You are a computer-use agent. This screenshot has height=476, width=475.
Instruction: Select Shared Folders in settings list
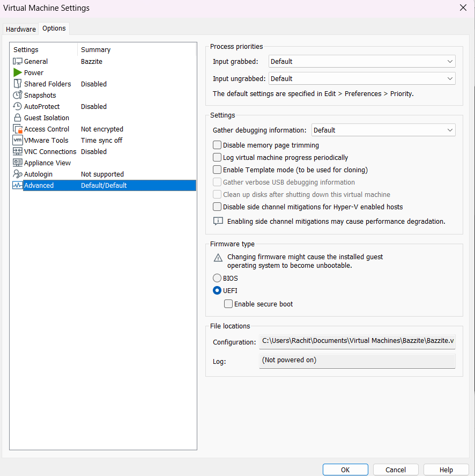tap(47, 84)
